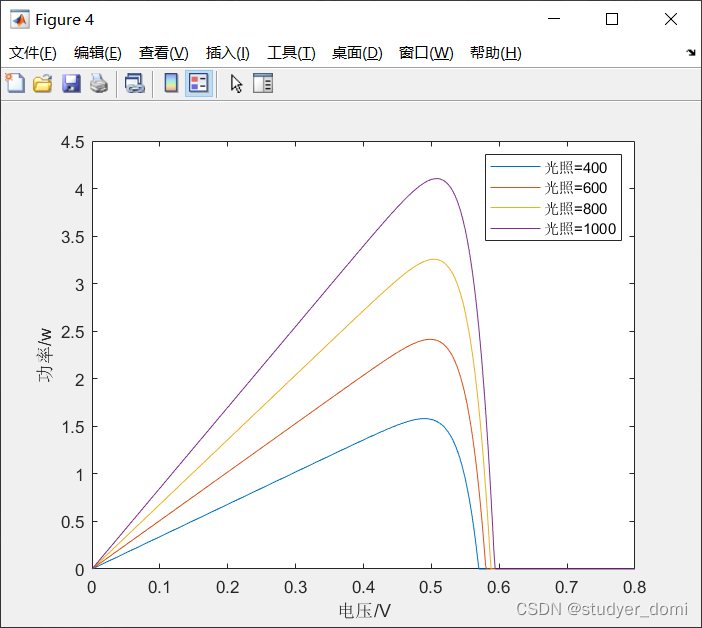Click the peak of the orange curve
Image resolution: width=702 pixels, height=628 pixels.
coord(430,339)
